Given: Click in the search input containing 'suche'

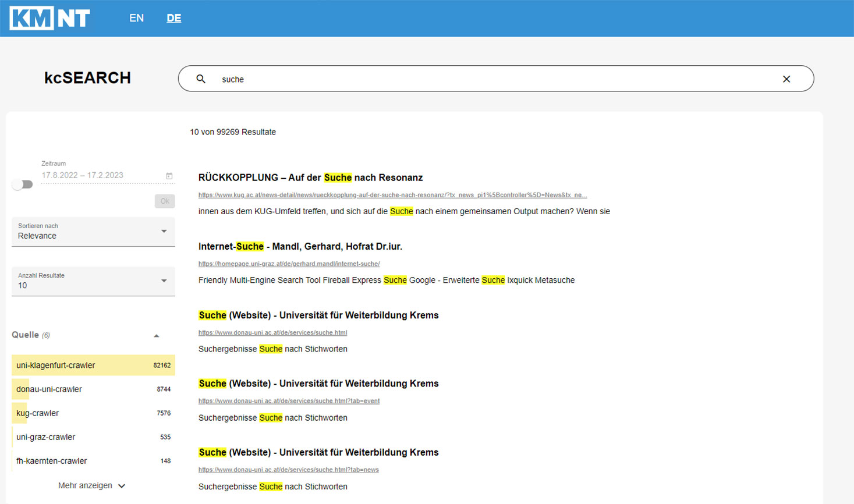Looking at the screenshot, I should [495, 79].
